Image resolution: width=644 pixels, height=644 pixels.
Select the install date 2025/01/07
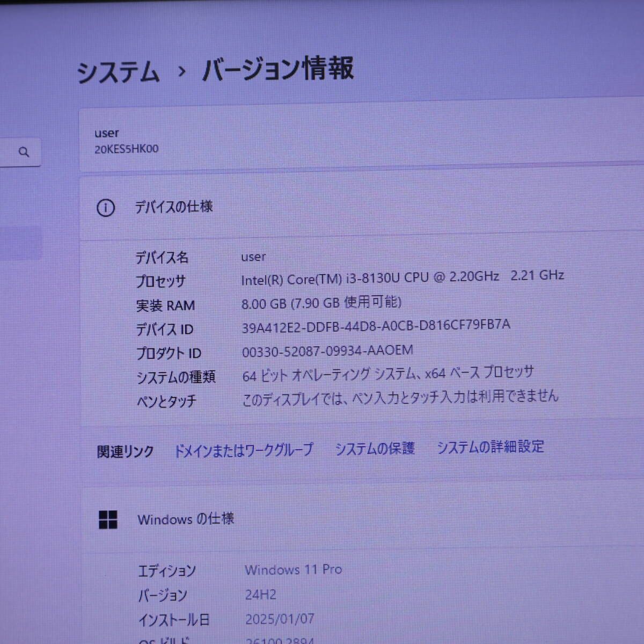coord(280,619)
